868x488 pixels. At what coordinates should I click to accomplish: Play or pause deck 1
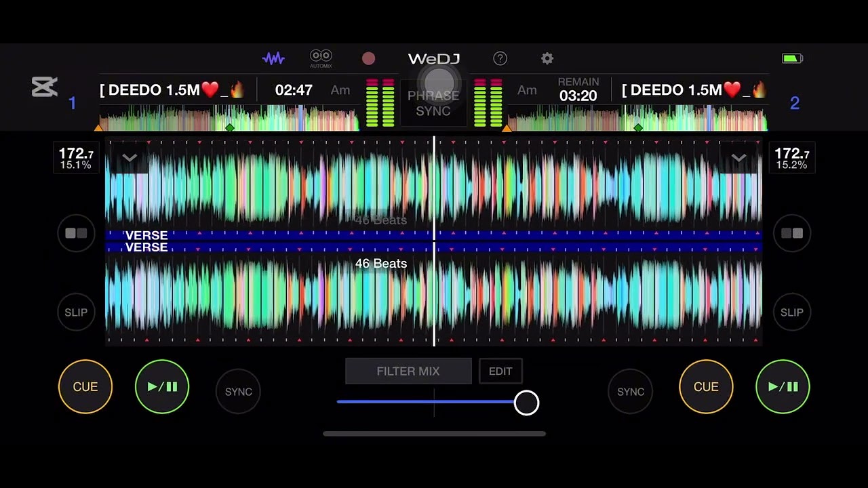tap(162, 386)
